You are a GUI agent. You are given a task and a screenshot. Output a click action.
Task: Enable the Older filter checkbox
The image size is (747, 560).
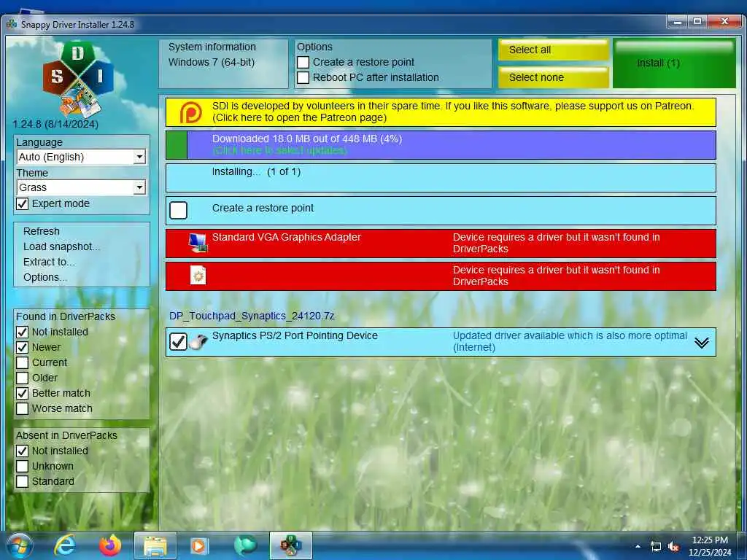point(23,378)
